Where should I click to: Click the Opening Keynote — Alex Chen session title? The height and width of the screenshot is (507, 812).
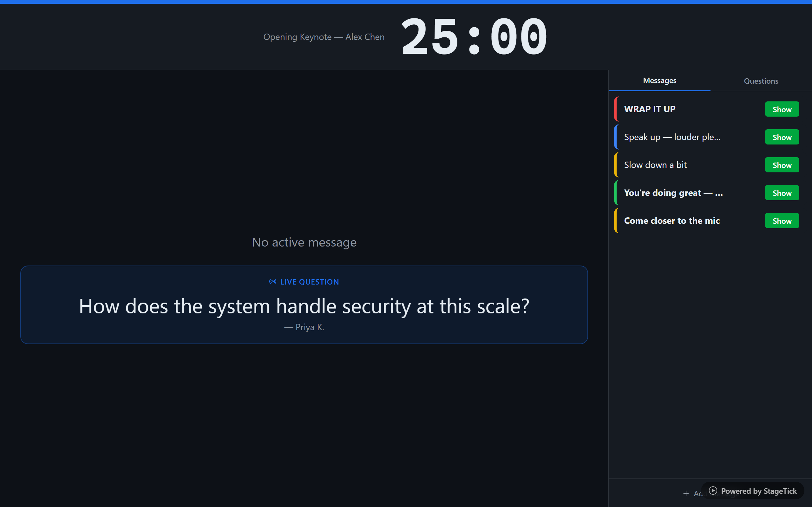coord(324,37)
